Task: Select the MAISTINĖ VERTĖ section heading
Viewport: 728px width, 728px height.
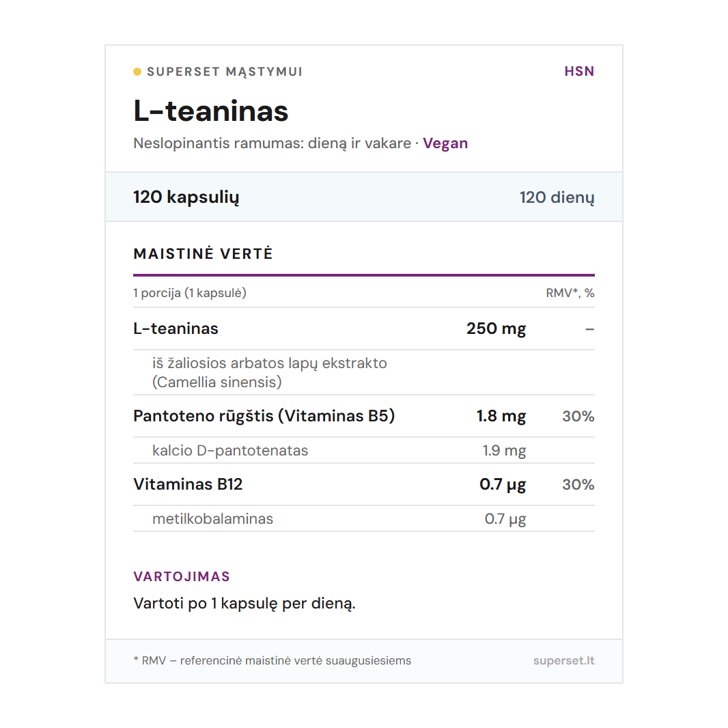Action: [203, 254]
